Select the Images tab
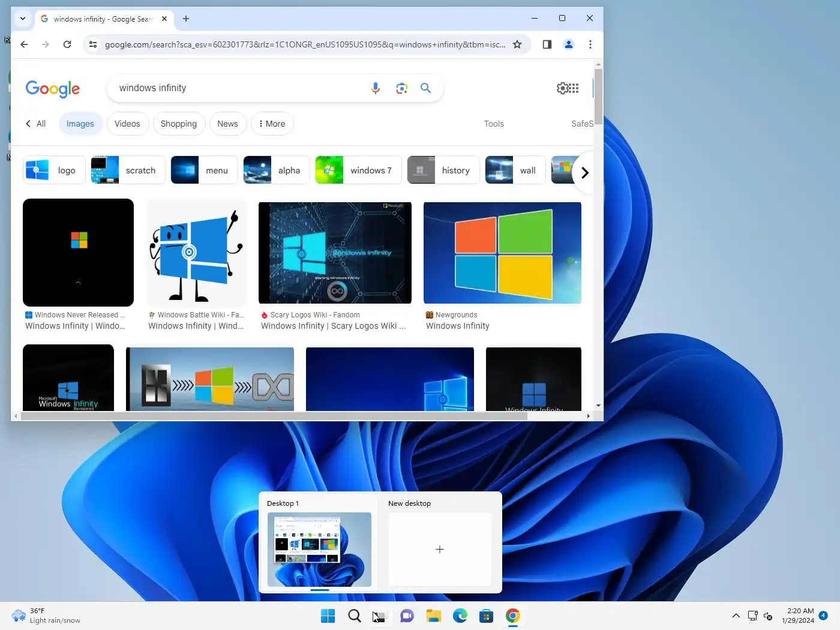This screenshot has height=630, width=840. 80,124
